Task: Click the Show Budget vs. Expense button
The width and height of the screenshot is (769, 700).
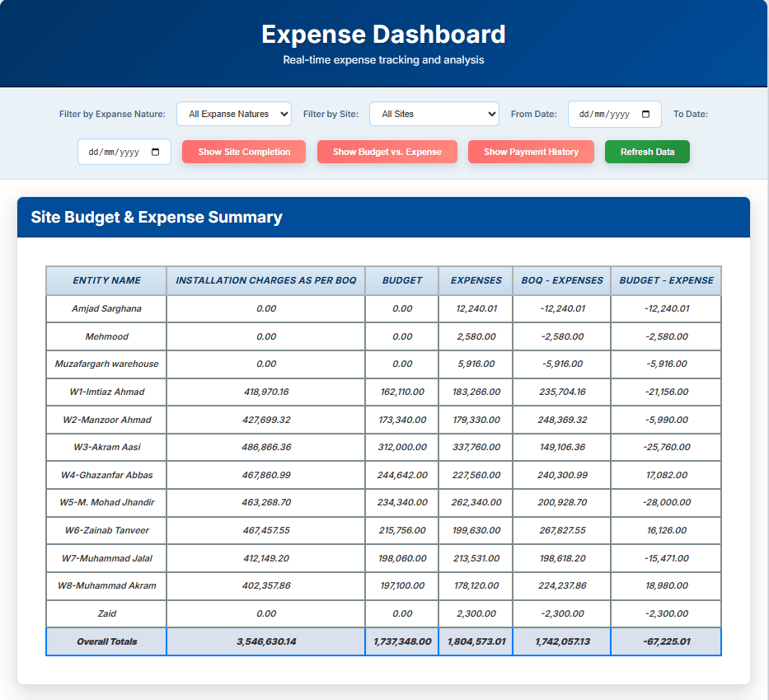Action: tap(387, 152)
